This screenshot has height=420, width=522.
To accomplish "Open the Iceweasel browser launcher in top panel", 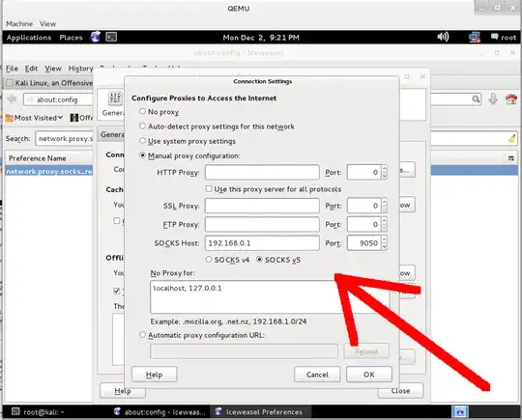I will point(96,37).
